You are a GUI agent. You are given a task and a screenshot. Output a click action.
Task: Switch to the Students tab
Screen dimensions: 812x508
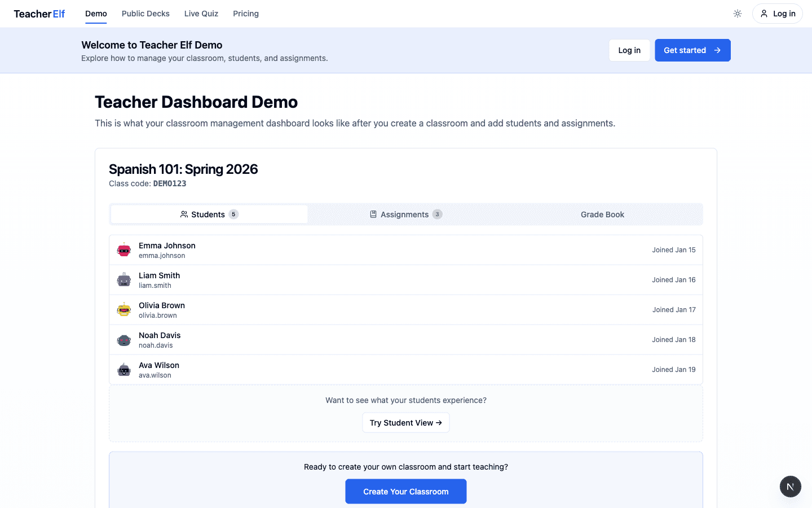(209, 214)
